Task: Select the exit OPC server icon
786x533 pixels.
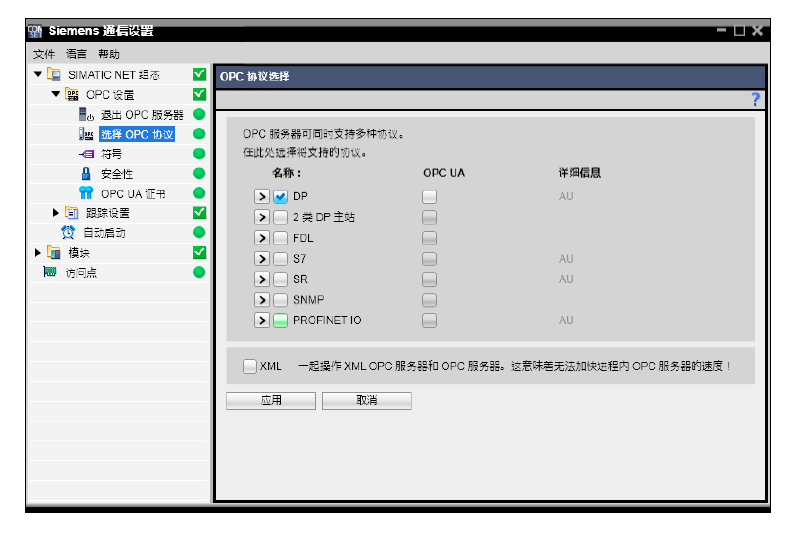Action: pos(86,114)
